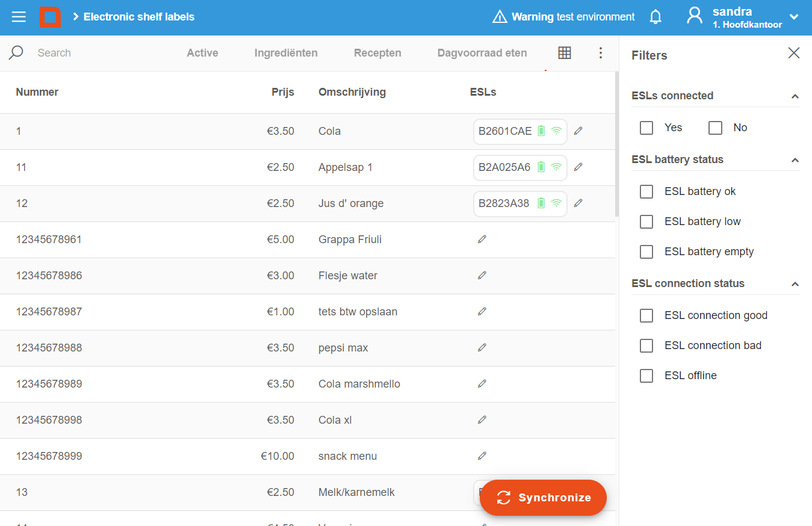Screen dimensions: 812x526
Task: Sort by the Prijs column header
Action: pos(283,92)
